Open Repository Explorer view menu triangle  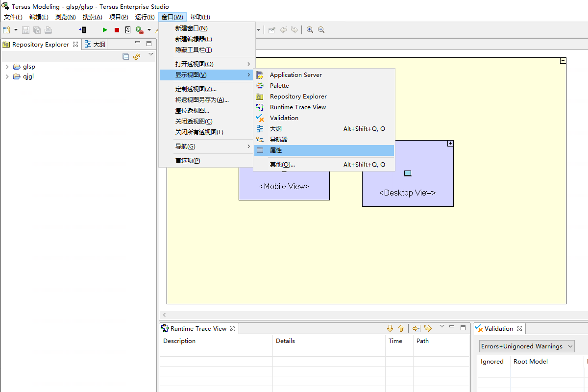pyautogui.click(x=151, y=54)
